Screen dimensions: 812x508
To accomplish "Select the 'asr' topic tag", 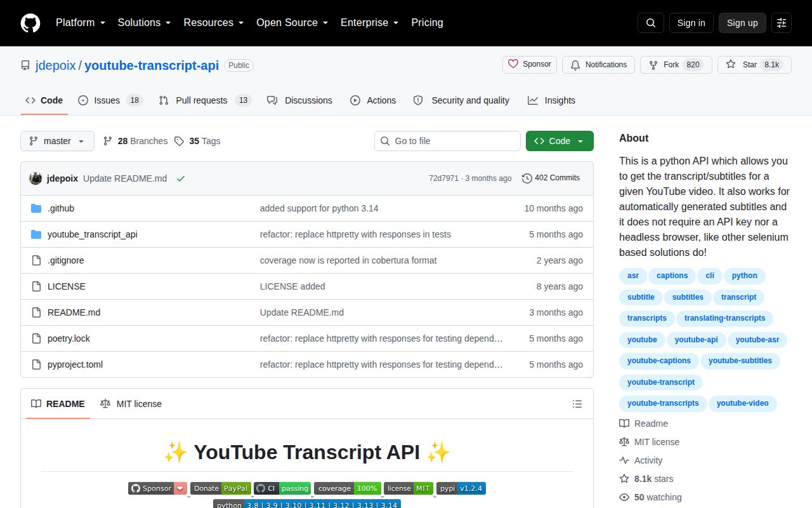I will (x=633, y=276).
